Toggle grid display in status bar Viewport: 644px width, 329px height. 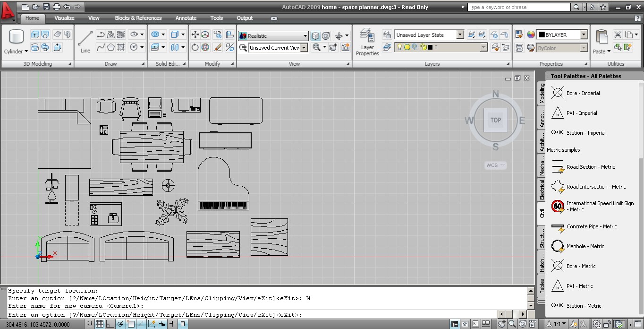pyautogui.click(x=100, y=324)
